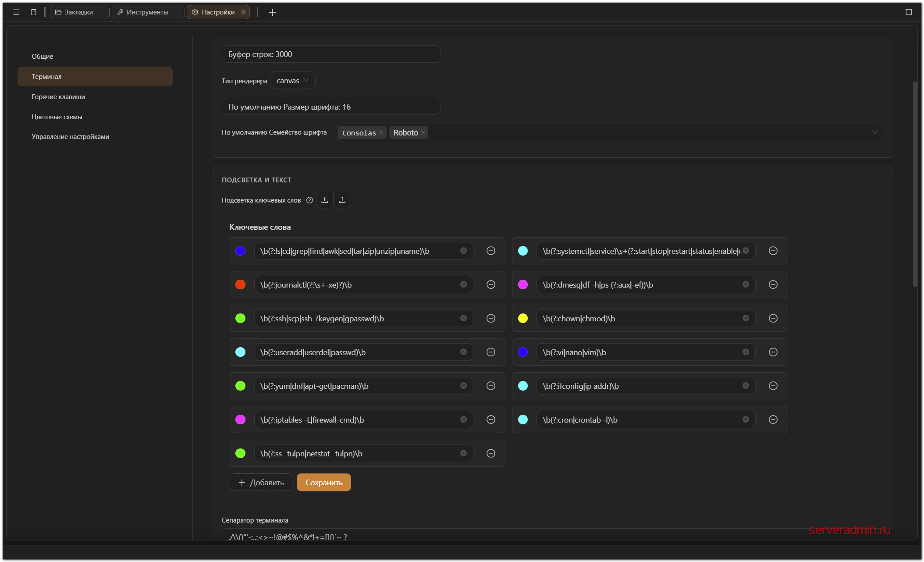Image resolution: width=924 pixels, height=562 pixels.
Task: Switch to Закладки tab
Action: (x=79, y=12)
